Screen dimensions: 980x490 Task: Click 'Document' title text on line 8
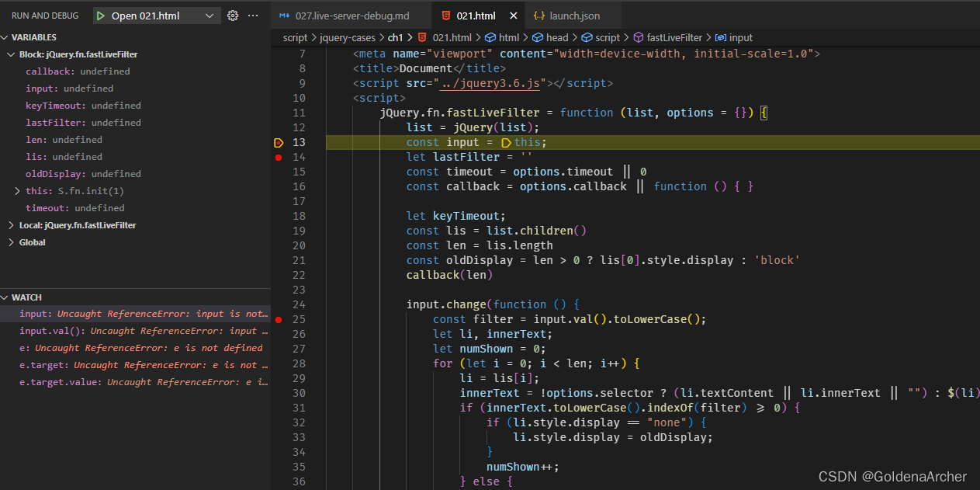[425, 68]
